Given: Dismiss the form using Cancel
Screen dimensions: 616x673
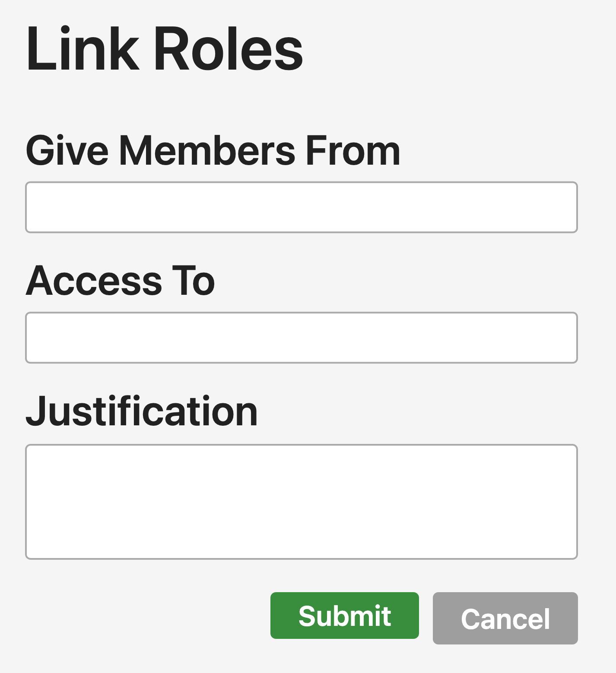Looking at the screenshot, I should tap(505, 618).
